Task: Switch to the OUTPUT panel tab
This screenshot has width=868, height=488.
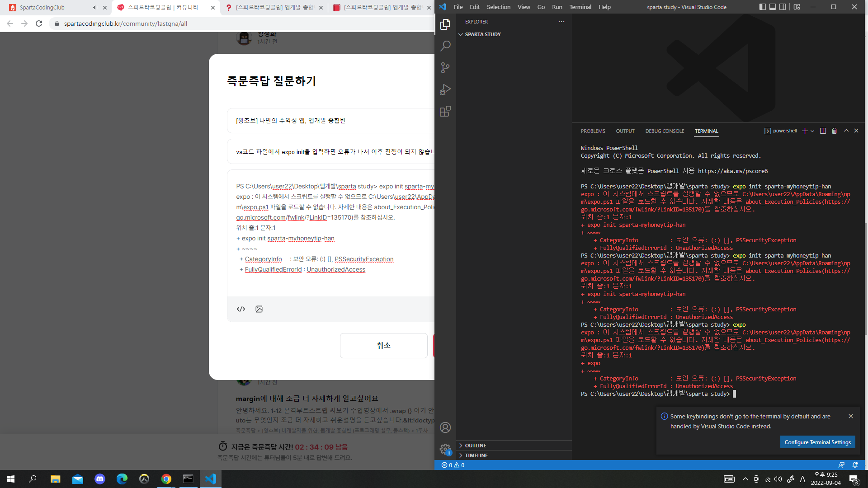Action: 625,131
